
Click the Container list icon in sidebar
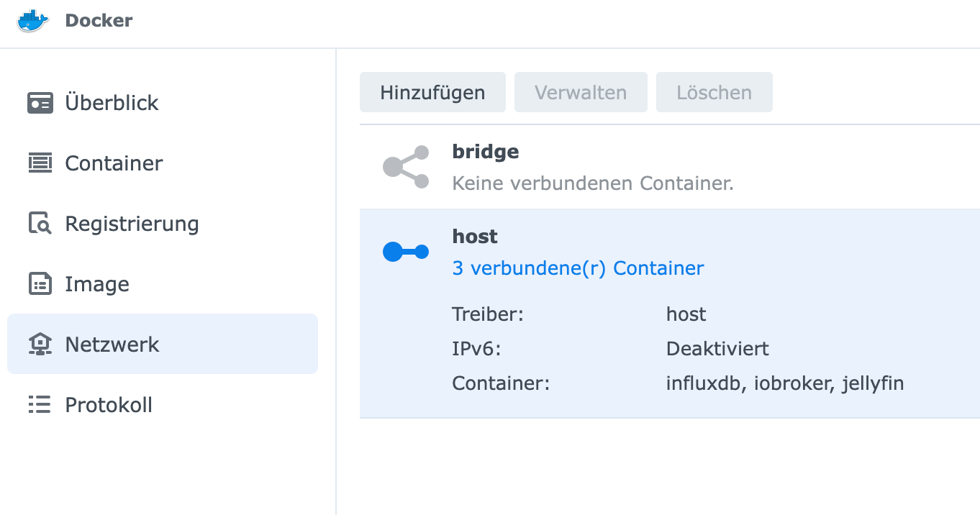(x=40, y=163)
